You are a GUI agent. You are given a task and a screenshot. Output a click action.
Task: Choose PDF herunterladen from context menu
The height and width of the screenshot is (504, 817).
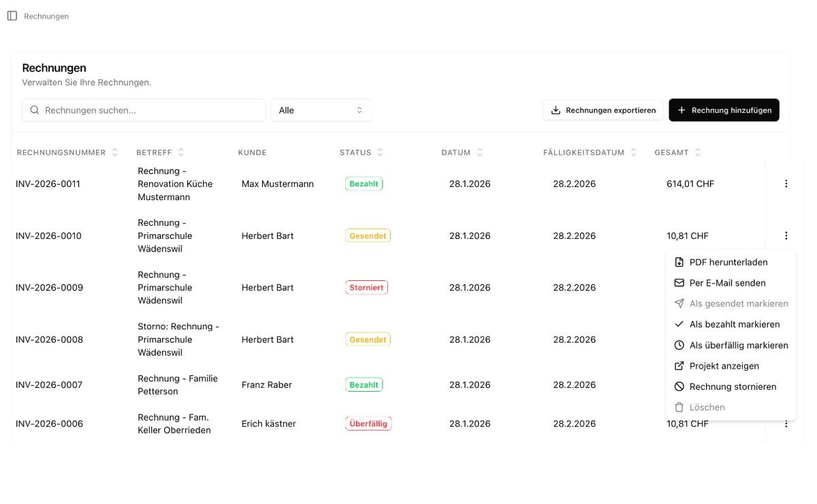click(728, 263)
